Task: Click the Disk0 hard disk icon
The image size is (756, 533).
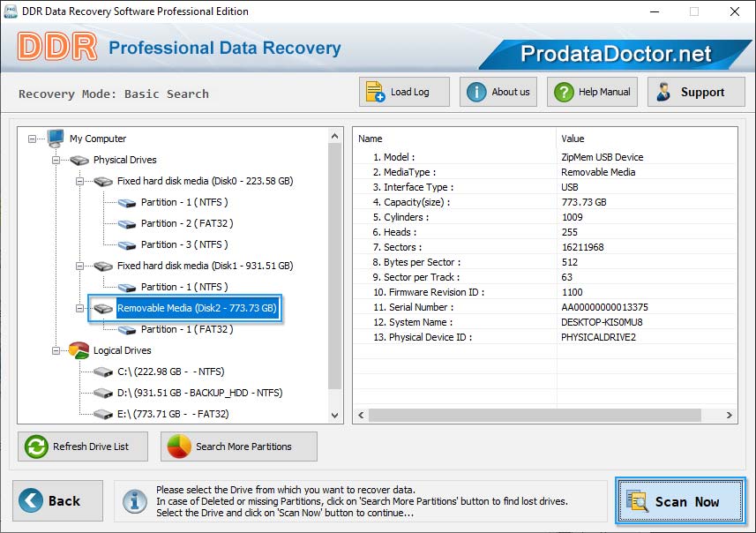Action: tap(103, 182)
